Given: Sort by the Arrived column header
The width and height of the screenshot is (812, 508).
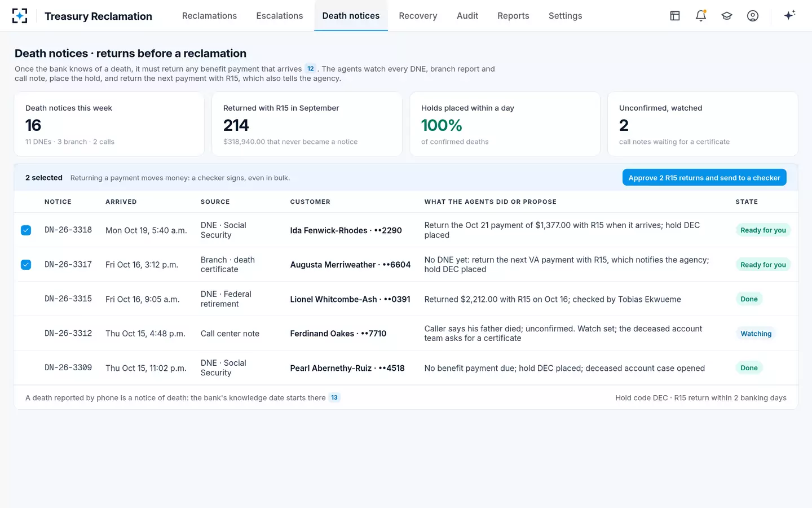Looking at the screenshot, I should click(x=121, y=202).
